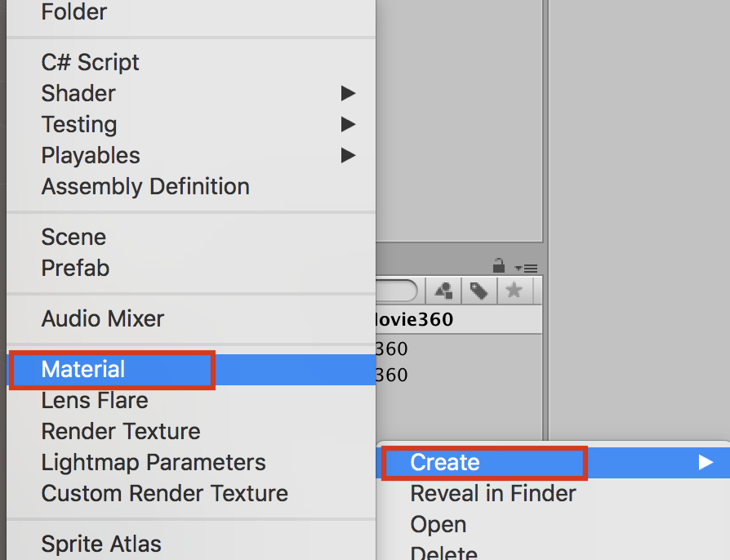
Task: Expand the Playables submenu arrow
Action: (x=349, y=156)
